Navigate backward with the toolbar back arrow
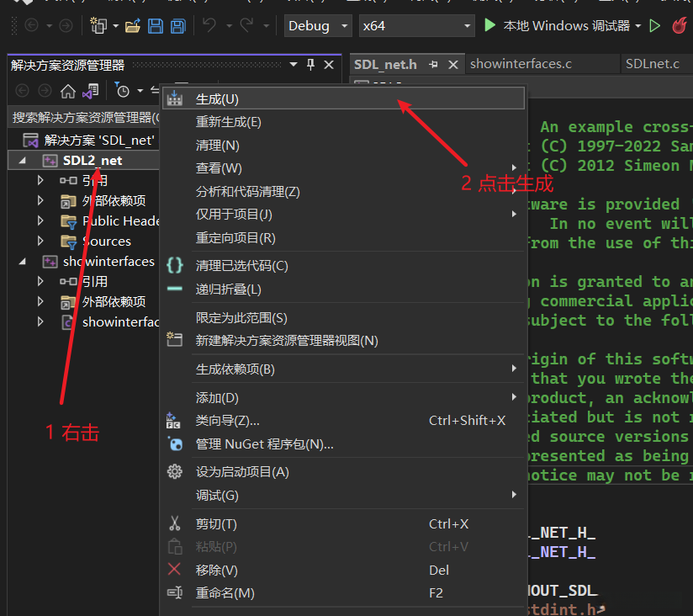693x616 pixels. (31, 25)
